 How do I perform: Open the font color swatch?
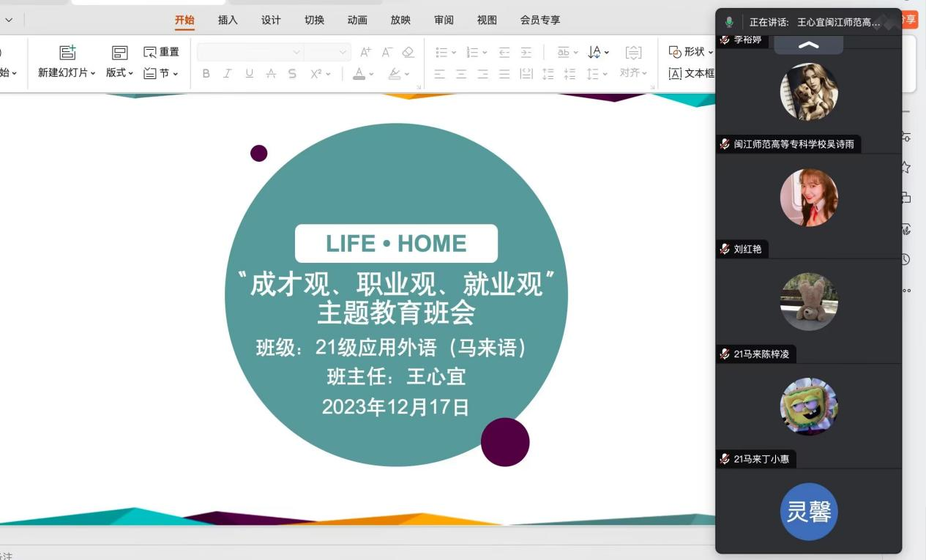359,73
